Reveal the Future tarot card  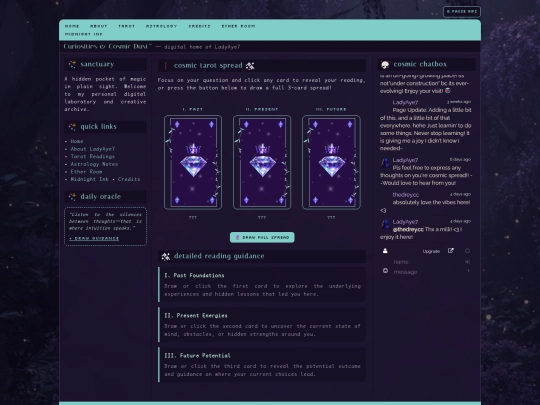[331, 162]
